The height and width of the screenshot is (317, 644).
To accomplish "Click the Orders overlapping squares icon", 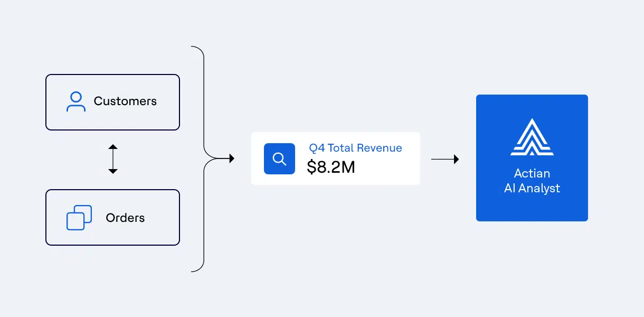I will (x=79, y=218).
